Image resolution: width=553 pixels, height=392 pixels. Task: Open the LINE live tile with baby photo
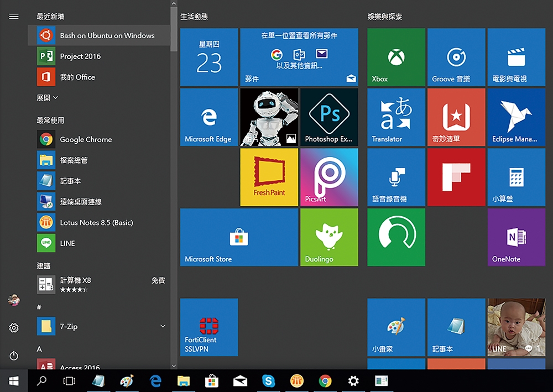coord(517,327)
